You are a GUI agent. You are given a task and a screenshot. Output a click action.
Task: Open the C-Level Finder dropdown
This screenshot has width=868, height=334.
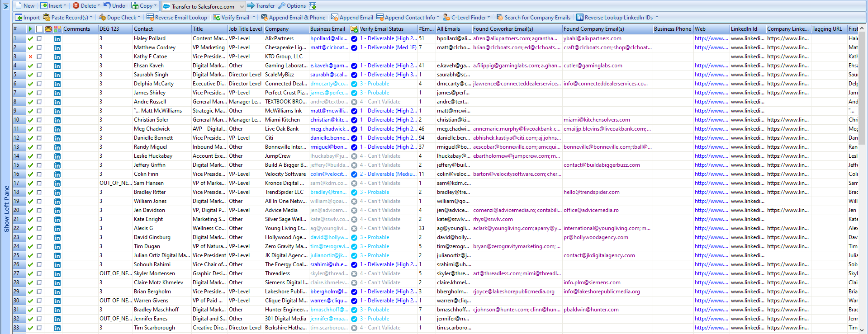coord(489,18)
